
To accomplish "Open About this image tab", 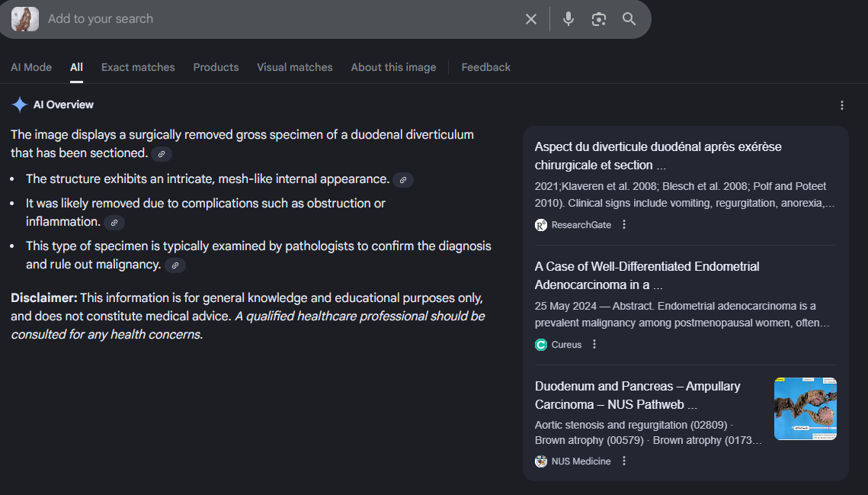I will [393, 67].
